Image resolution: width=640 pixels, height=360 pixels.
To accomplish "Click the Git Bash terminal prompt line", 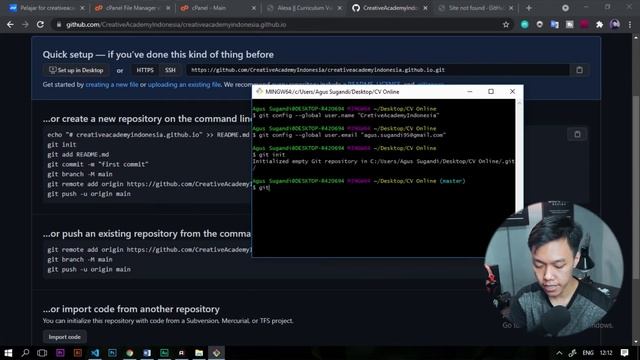I will tap(261, 187).
